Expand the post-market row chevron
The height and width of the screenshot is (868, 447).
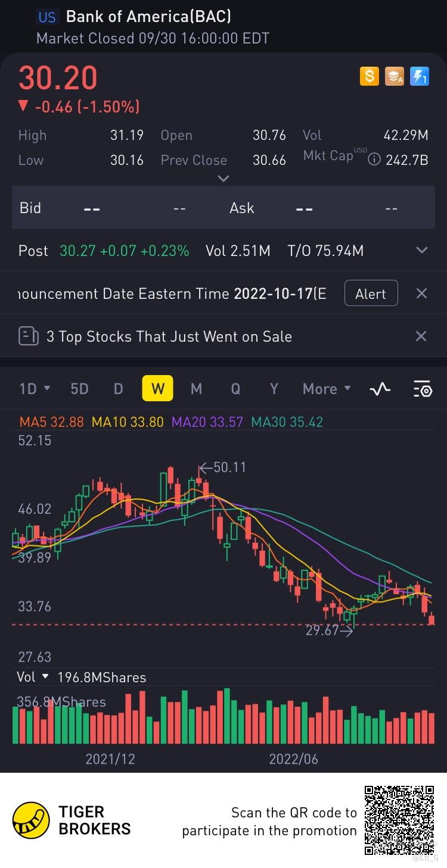(x=421, y=251)
